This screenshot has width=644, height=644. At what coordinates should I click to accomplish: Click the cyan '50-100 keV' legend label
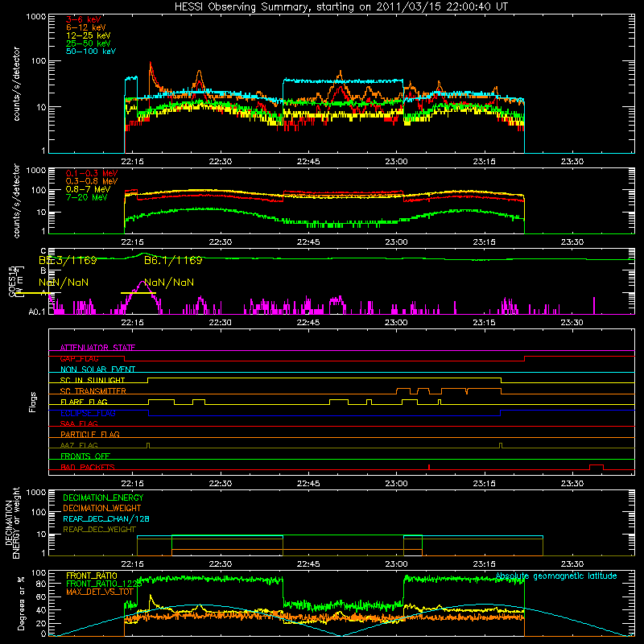91,52
